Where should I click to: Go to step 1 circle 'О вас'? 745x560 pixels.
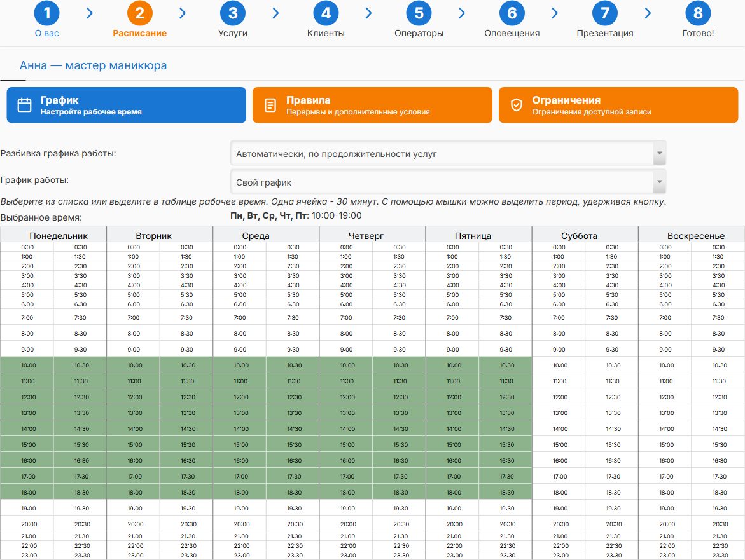[x=46, y=13]
